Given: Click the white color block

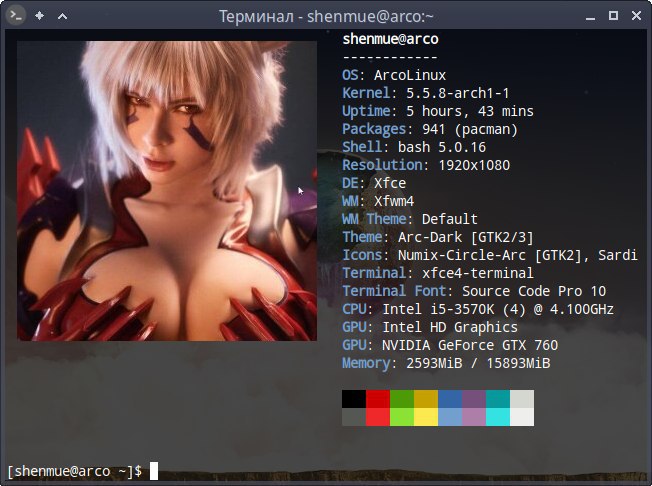Looking at the screenshot, I should point(522,417).
